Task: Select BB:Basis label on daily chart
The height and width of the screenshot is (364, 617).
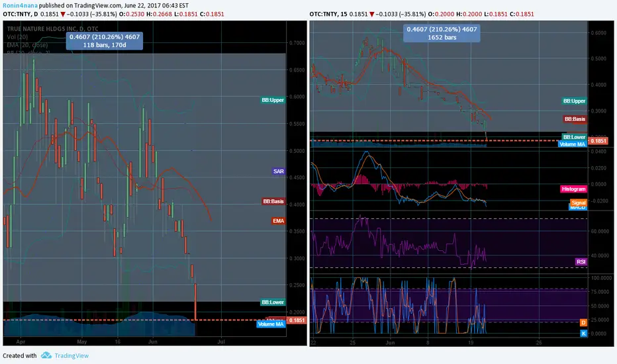Action: (x=273, y=201)
